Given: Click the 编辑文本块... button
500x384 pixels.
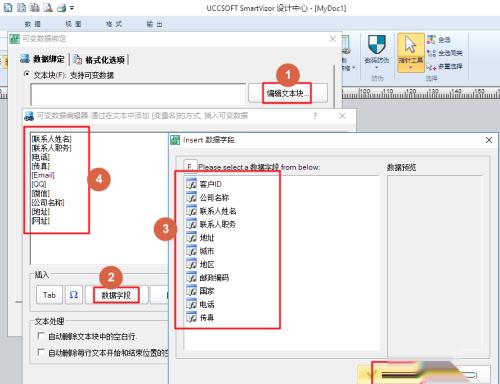Looking at the screenshot, I should (x=288, y=93).
